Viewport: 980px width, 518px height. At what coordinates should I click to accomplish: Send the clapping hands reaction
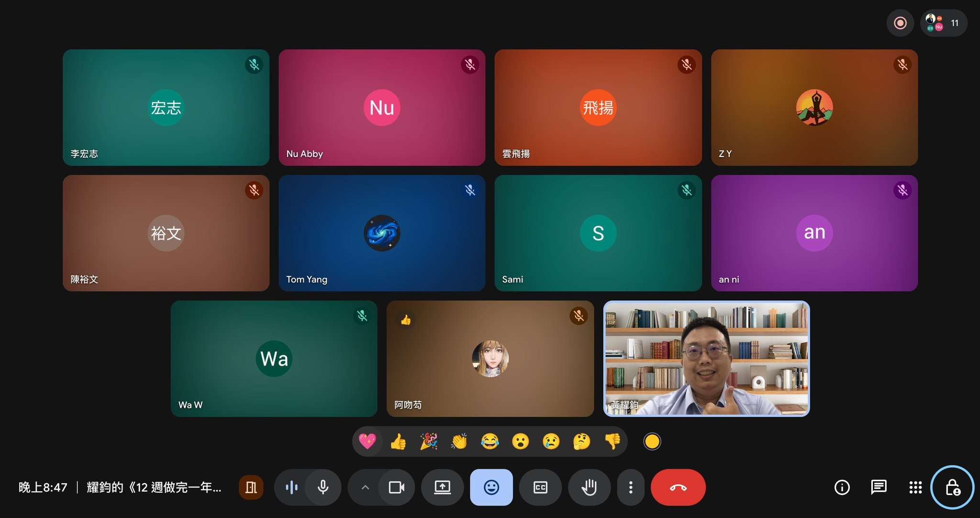pos(459,441)
